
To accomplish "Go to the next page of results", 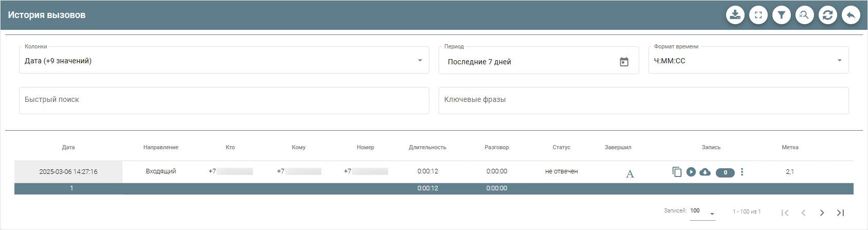I will point(822,213).
